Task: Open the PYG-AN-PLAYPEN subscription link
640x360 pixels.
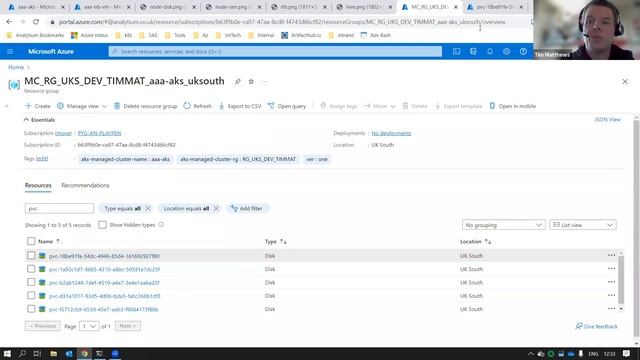Action: (x=99, y=133)
